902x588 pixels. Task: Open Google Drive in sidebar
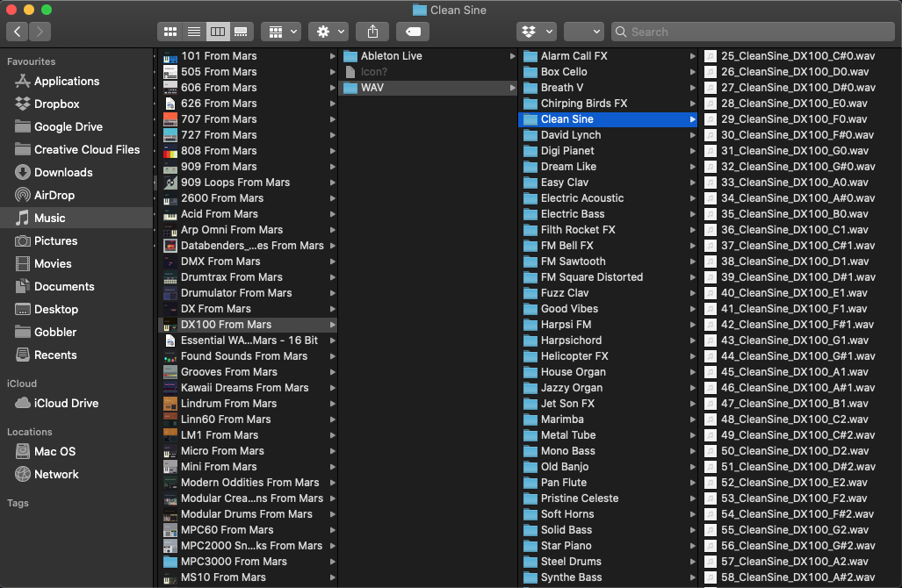coord(77,126)
